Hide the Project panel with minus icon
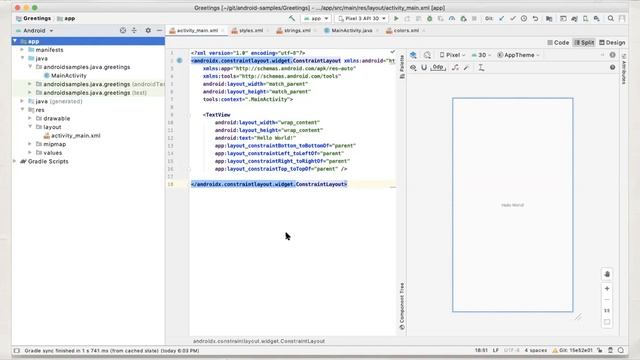This screenshot has height=360, width=640. (159, 30)
